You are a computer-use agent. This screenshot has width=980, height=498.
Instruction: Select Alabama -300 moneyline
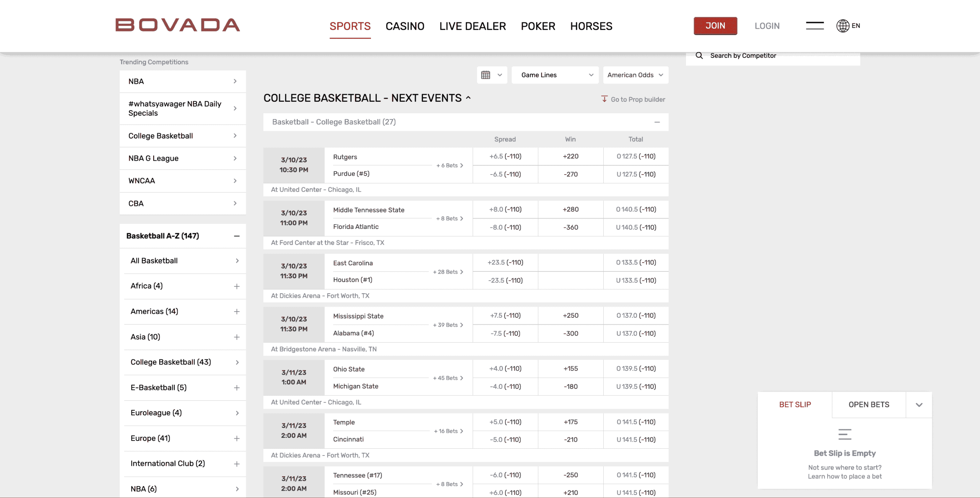pyautogui.click(x=570, y=334)
